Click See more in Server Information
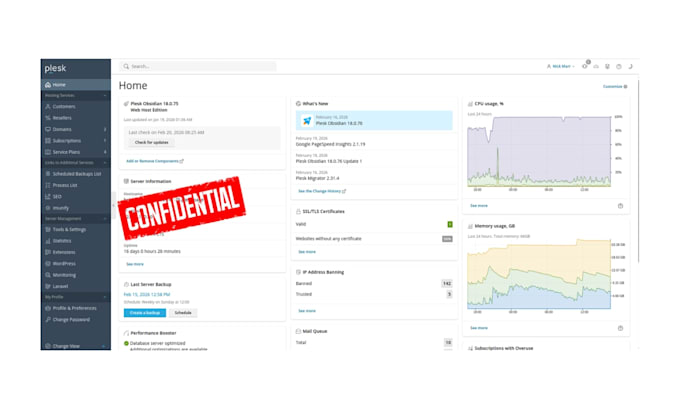 point(135,264)
